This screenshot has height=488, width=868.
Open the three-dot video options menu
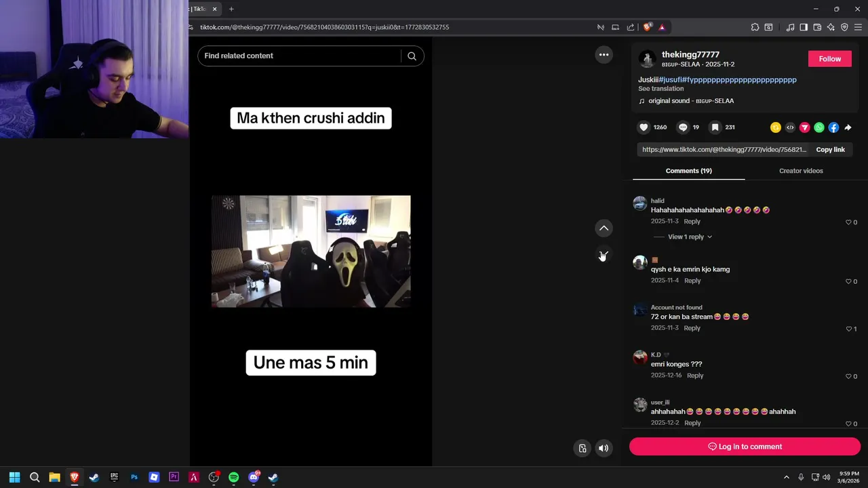(x=604, y=55)
